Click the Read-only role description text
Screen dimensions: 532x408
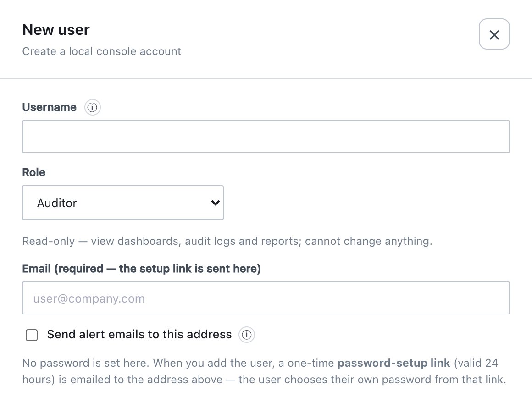[227, 241]
